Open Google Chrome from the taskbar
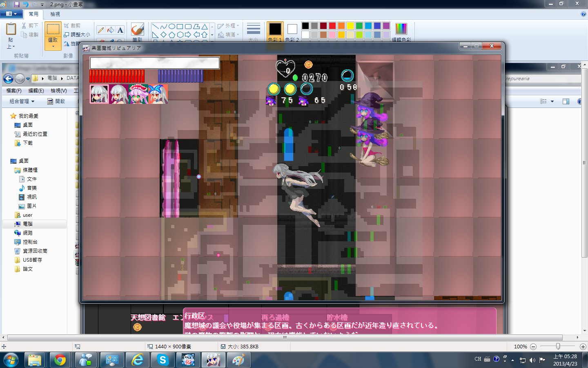Screen dimensions: 588x368 (60, 360)
